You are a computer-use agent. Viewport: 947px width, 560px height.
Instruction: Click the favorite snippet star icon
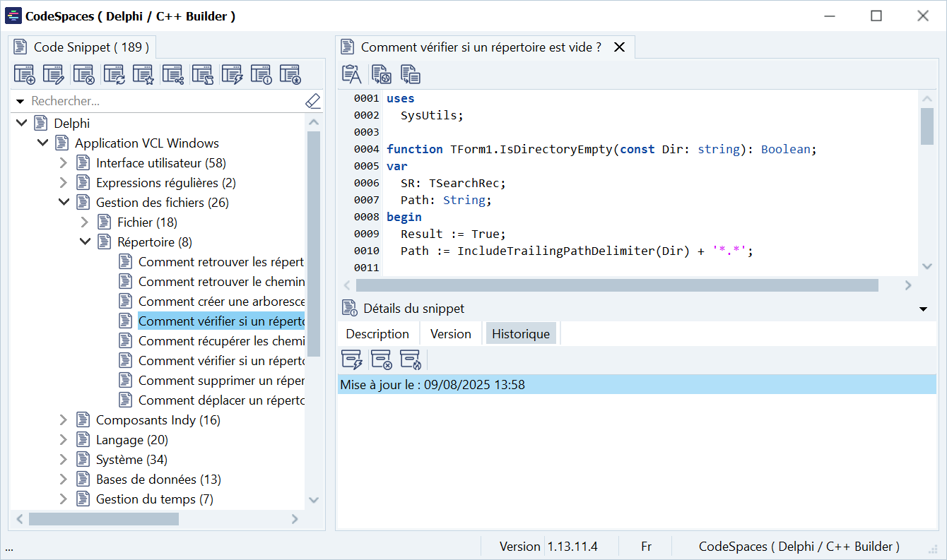click(x=143, y=74)
